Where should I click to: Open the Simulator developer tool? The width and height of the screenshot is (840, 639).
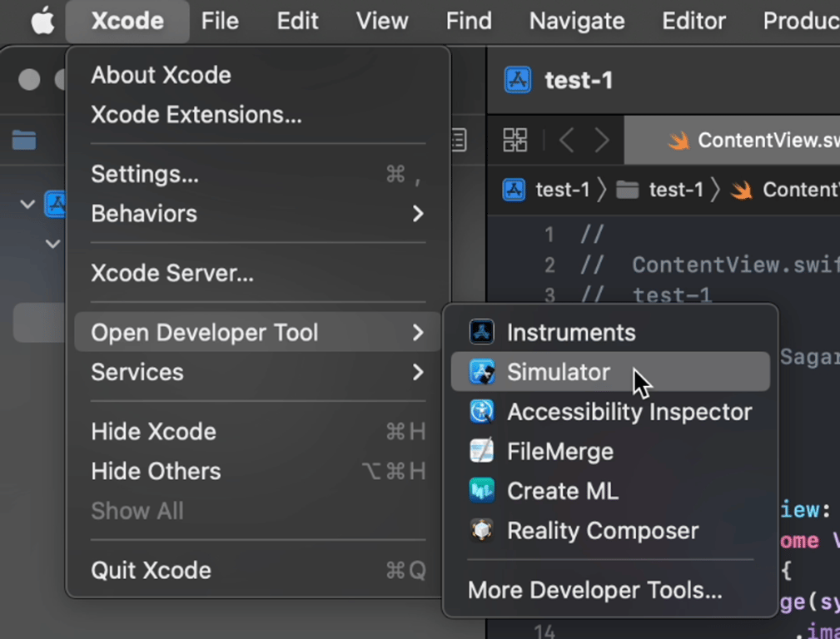coord(558,372)
